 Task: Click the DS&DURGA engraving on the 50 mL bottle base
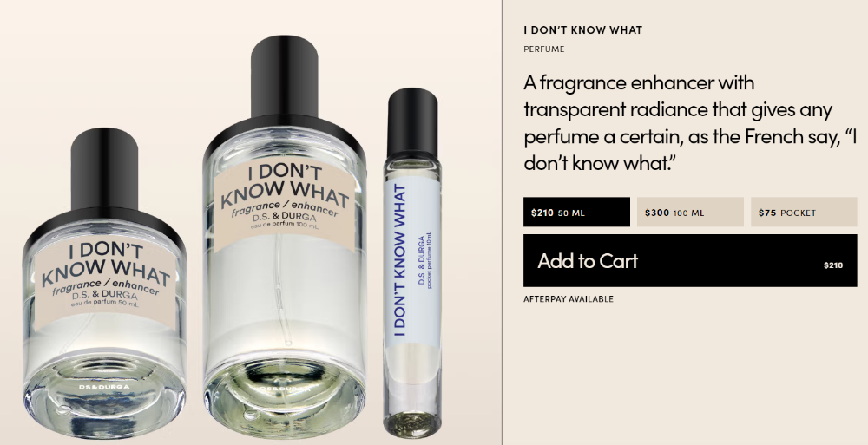click(x=105, y=387)
